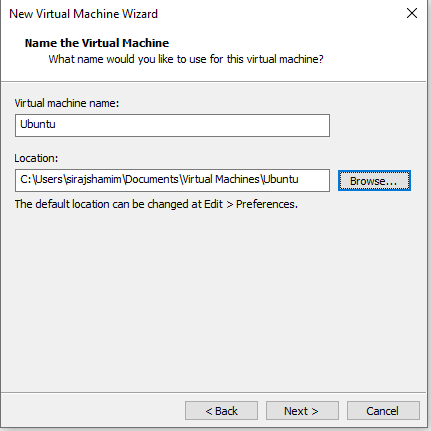Focus the Location path field
Screen dimensions: 431x431
pyautogui.click(x=172, y=180)
